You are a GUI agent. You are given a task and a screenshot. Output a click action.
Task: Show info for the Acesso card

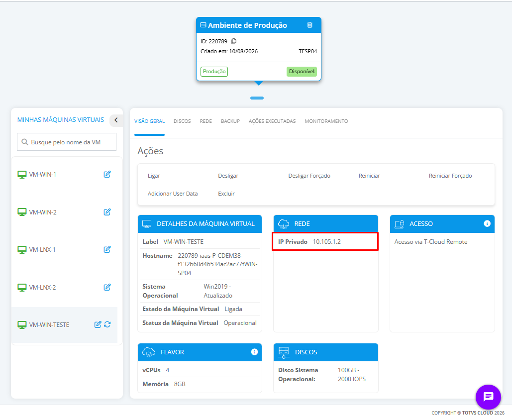click(487, 223)
